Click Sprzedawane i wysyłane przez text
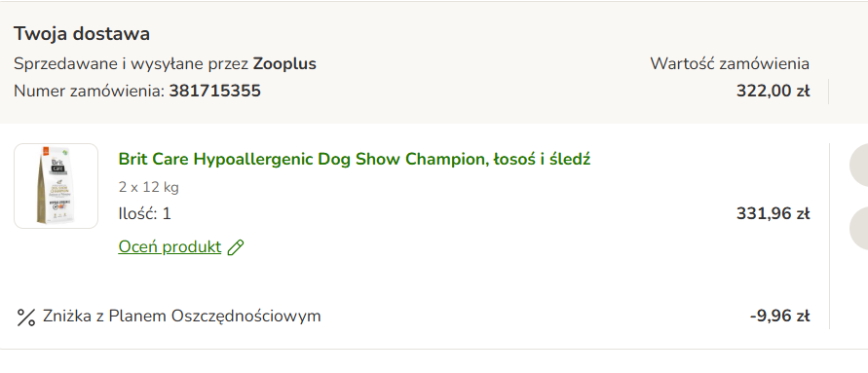The image size is (868, 373). coord(132,64)
